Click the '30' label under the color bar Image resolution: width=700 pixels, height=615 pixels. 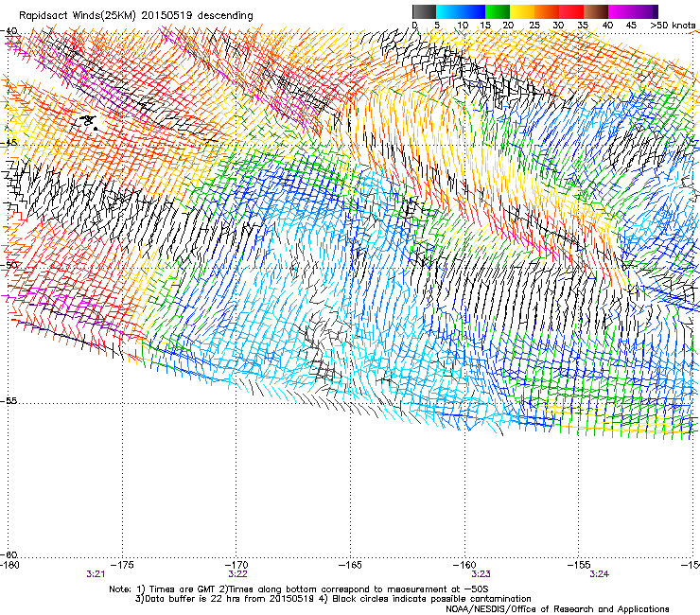pyautogui.click(x=558, y=25)
